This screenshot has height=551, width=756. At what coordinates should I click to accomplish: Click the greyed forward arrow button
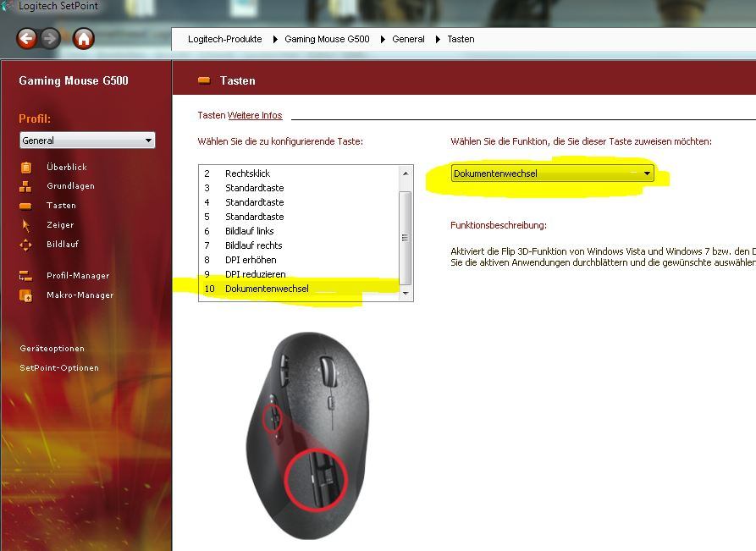[x=50, y=39]
